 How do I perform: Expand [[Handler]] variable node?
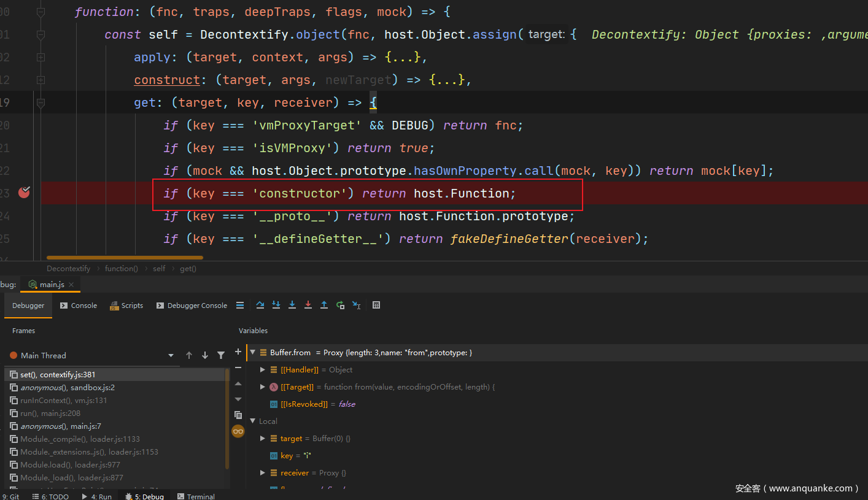pos(263,370)
